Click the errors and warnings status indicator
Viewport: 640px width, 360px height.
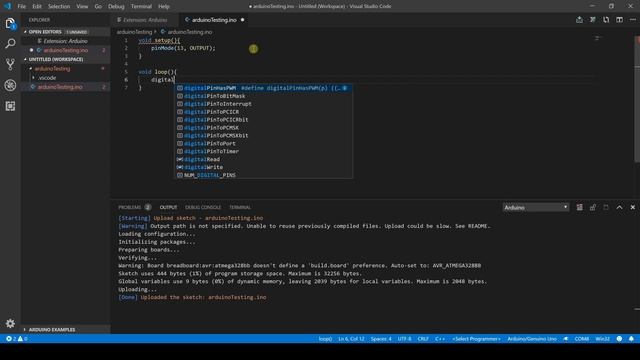tap(17, 339)
